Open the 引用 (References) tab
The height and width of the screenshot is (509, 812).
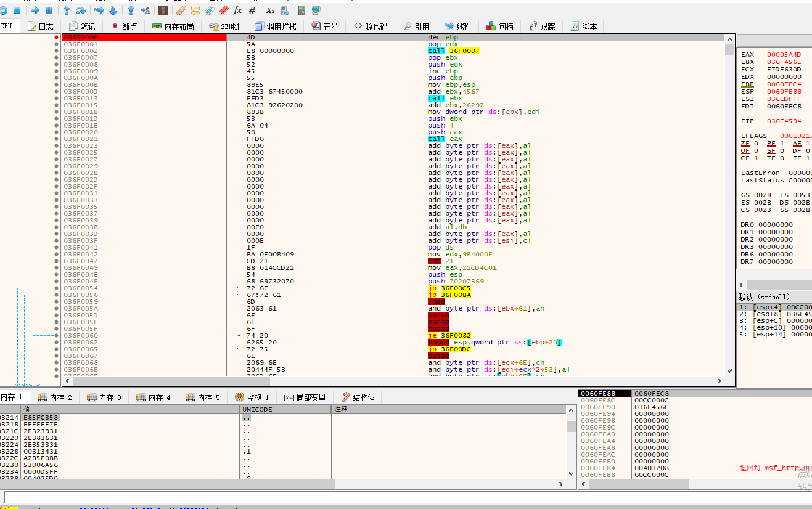coord(416,26)
